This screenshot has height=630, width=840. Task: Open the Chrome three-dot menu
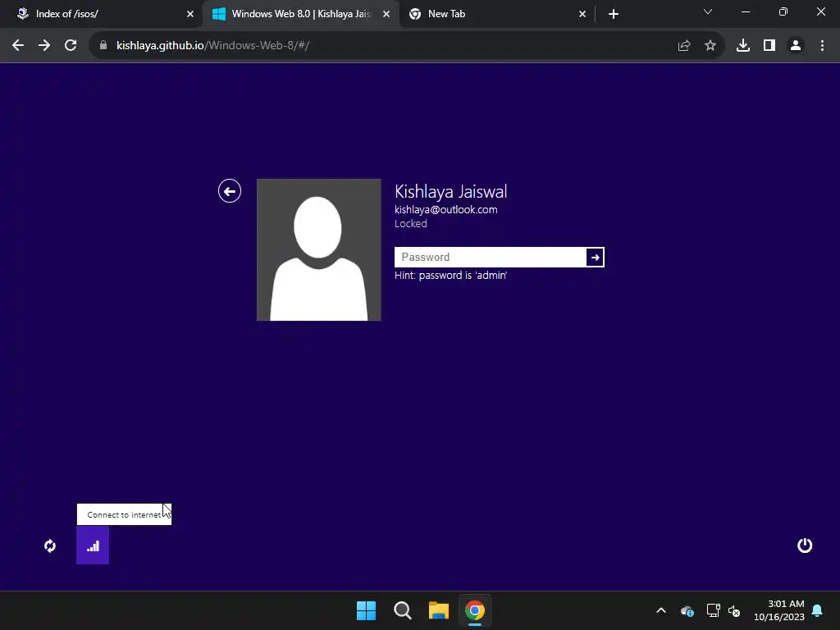822,46
